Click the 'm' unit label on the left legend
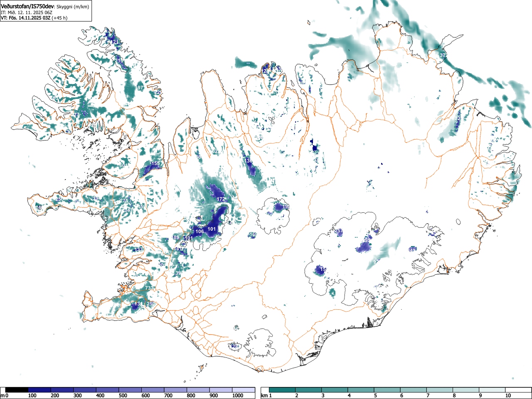The height and width of the screenshot is (399, 532). click(x=2, y=396)
